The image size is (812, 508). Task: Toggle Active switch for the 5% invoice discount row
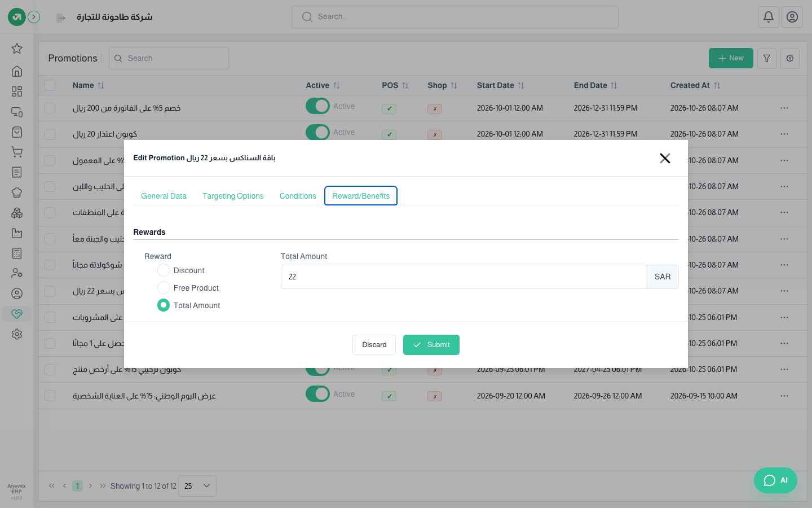(317, 106)
